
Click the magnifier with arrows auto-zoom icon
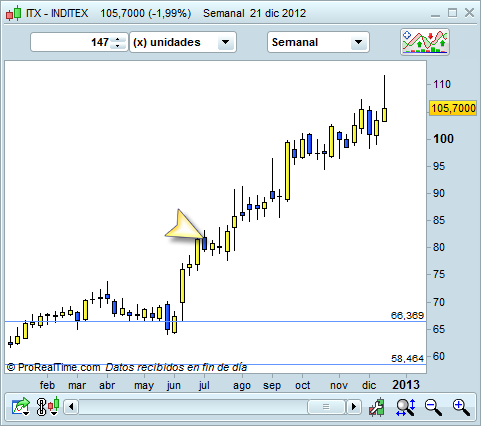[405, 407]
